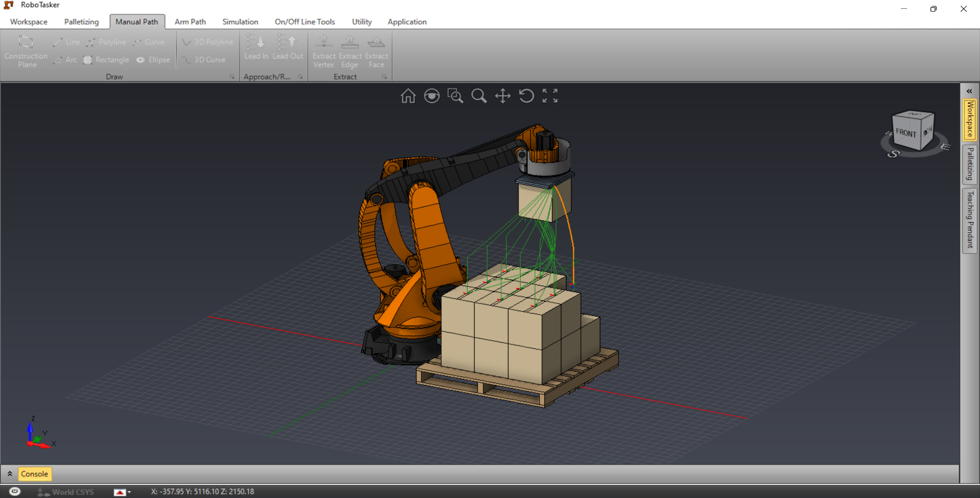Expand the Console panel with double chevron
The height and width of the screenshot is (498, 980).
9,473
